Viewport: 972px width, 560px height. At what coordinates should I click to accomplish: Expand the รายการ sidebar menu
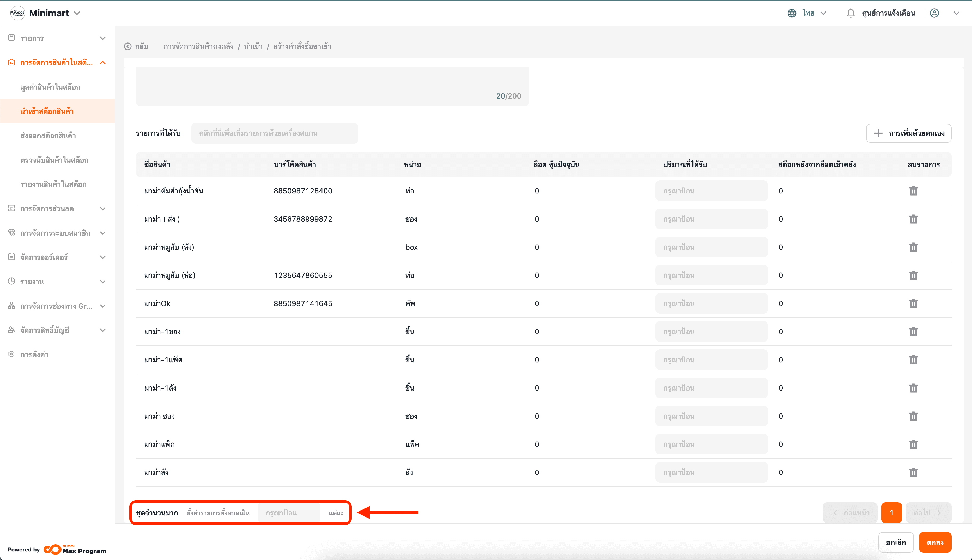pyautogui.click(x=102, y=38)
